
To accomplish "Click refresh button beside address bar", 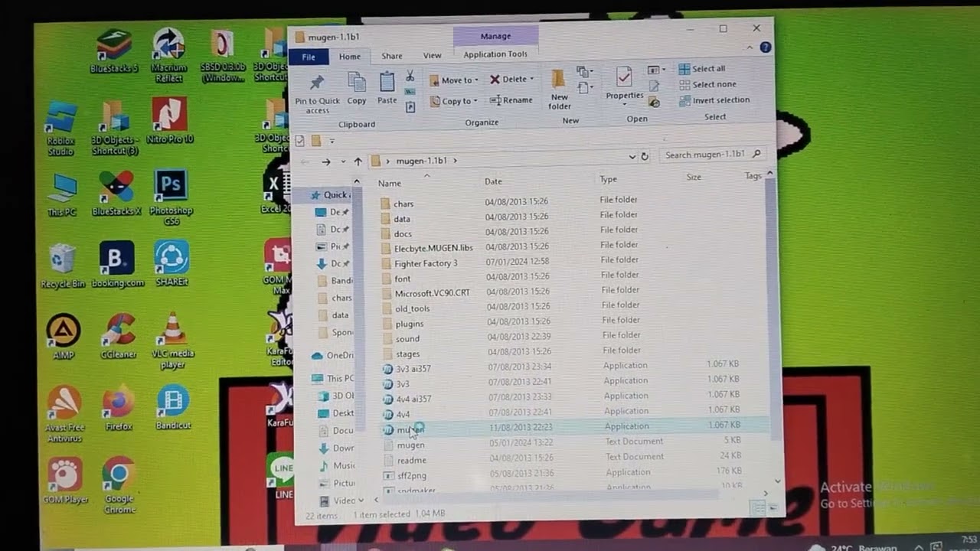I will pyautogui.click(x=645, y=156).
